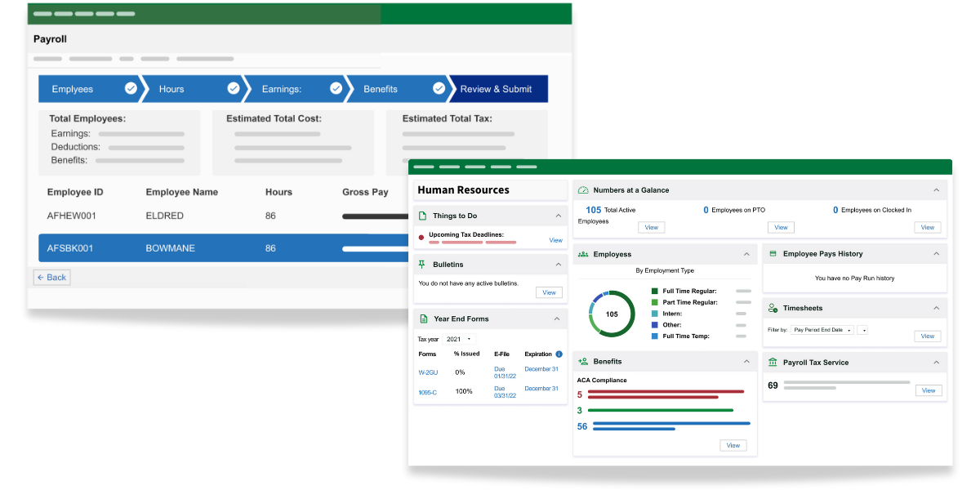Click the Payroll Tax Service bank icon
Image resolution: width=980 pixels, height=490 pixels.
coord(773,362)
